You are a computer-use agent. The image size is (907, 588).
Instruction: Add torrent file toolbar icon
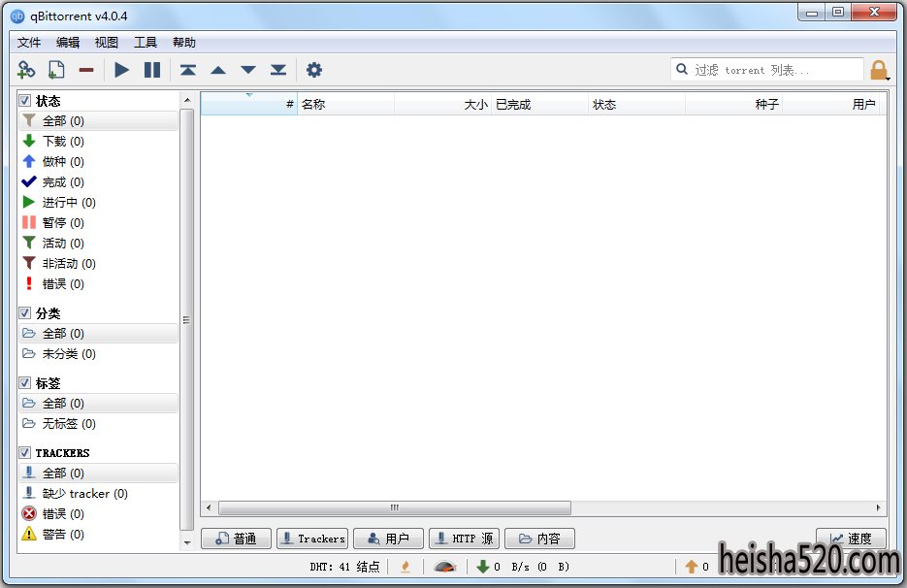pos(56,70)
